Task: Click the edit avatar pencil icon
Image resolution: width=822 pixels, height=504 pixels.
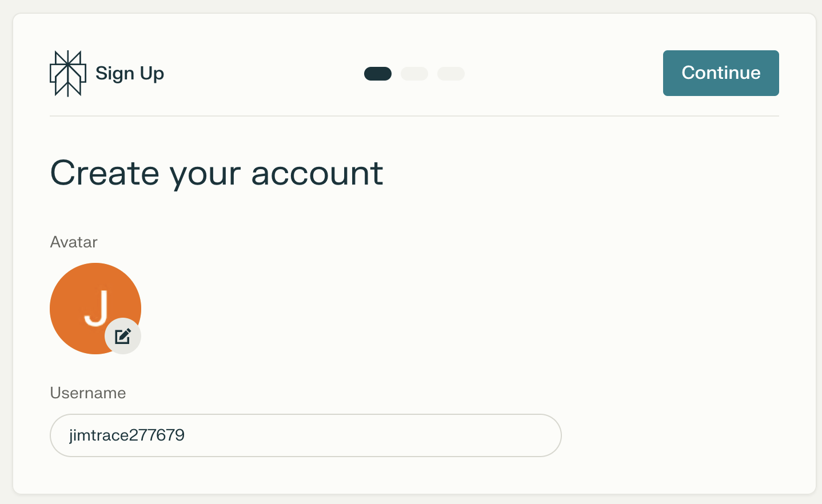Action: 123,336
